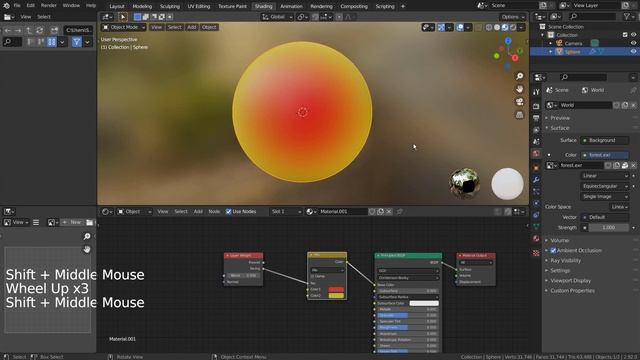The width and height of the screenshot is (640, 360).
Task: Open the Global transform orientation dropdown
Action: click(277, 17)
